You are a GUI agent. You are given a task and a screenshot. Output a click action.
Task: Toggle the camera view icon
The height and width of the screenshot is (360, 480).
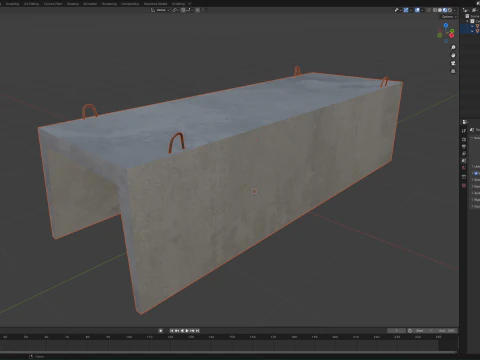coord(453,63)
